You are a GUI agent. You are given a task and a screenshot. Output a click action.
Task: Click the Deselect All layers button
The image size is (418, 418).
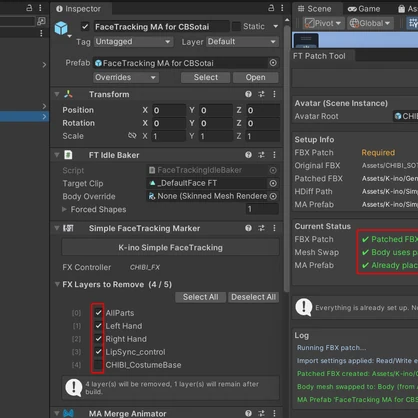tap(253, 297)
